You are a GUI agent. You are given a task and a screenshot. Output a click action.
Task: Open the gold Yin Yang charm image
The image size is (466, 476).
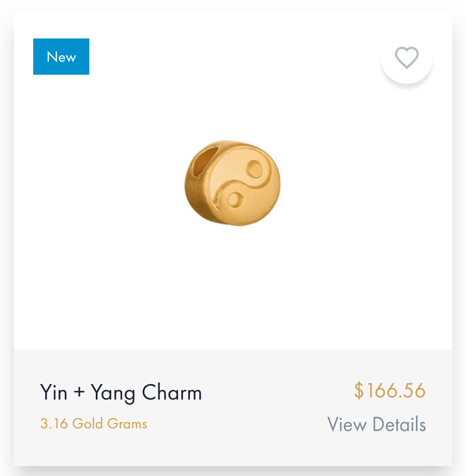pyautogui.click(x=233, y=183)
